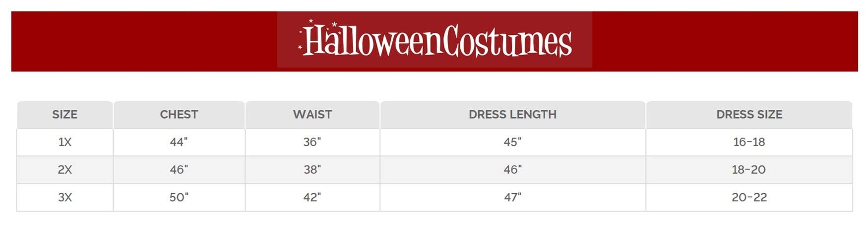Click the 20-22 dress size cell
The width and height of the screenshot is (868, 228).
coord(749,198)
